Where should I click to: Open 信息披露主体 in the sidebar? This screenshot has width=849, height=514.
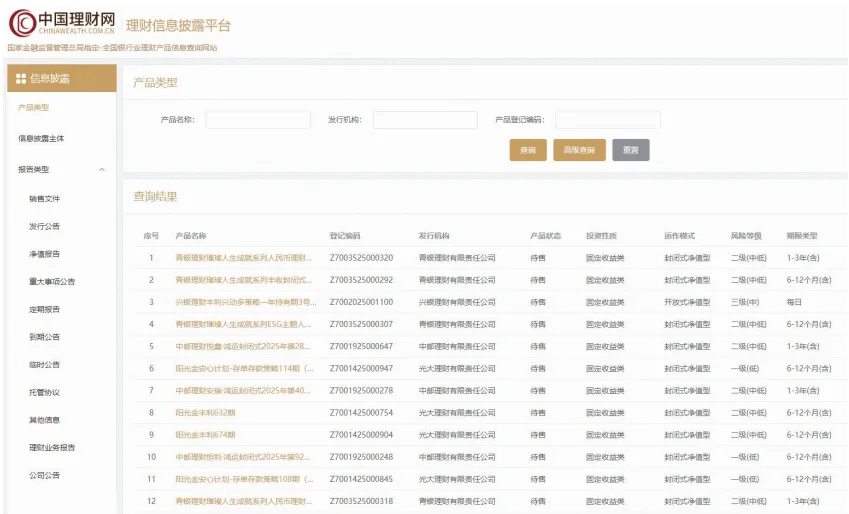tap(41, 138)
